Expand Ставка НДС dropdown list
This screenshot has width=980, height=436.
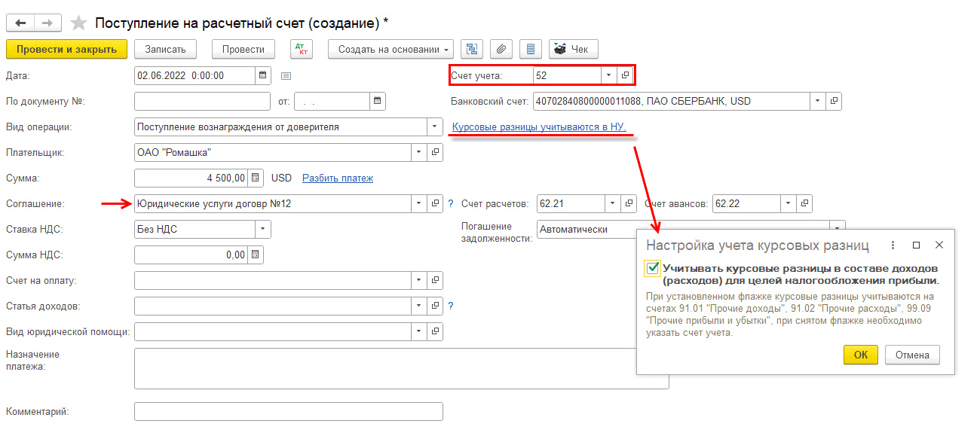tap(262, 230)
